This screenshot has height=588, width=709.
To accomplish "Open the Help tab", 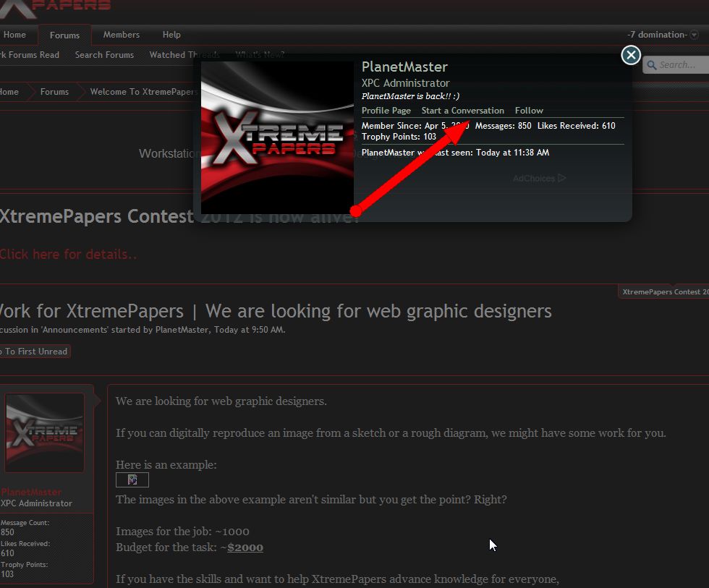I will 171,35.
